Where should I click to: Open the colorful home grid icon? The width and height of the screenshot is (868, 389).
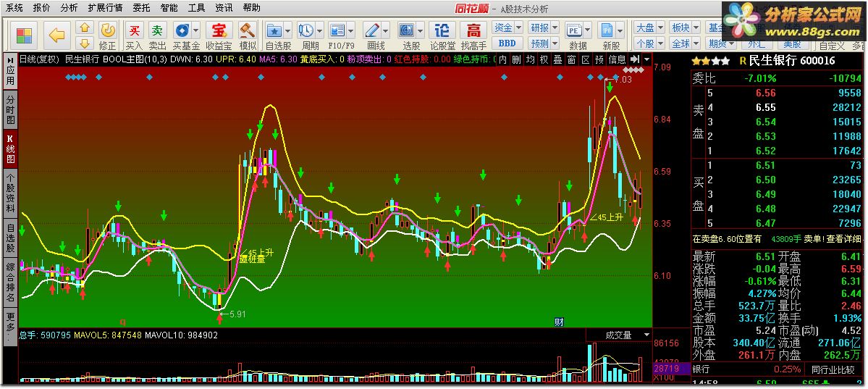coord(25,35)
